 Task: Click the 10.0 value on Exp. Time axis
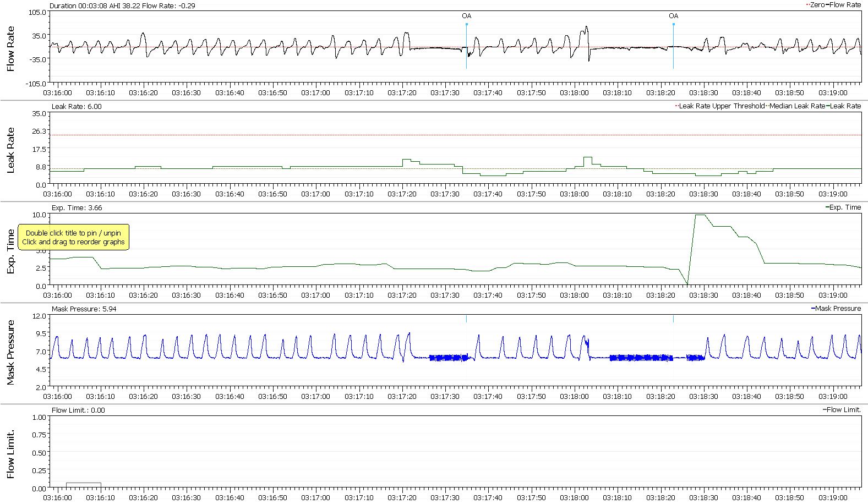tap(39, 215)
